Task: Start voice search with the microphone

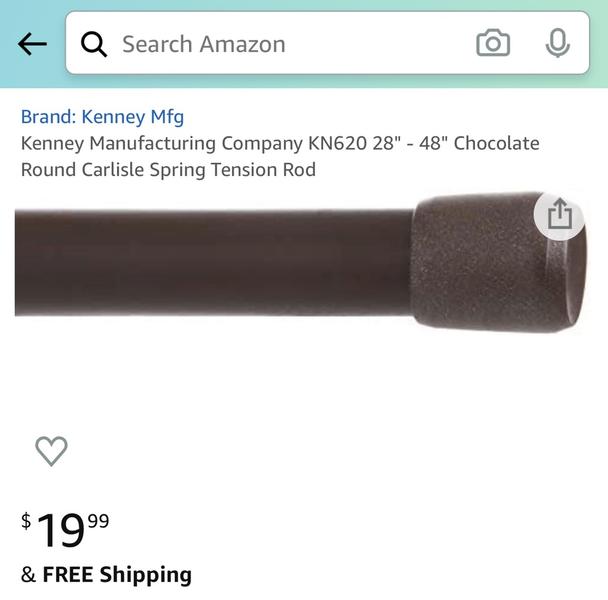Action: pyautogui.click(x=557, y=44)
